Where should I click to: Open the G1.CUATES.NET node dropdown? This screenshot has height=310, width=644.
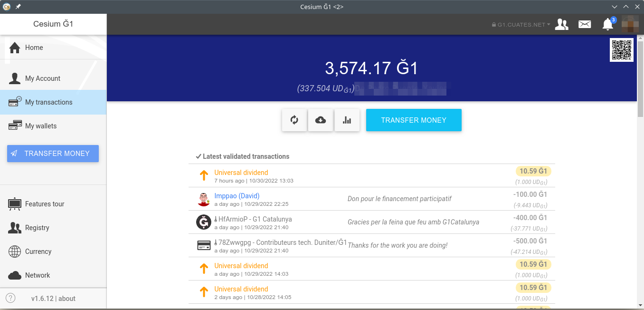tap(521, 25)
